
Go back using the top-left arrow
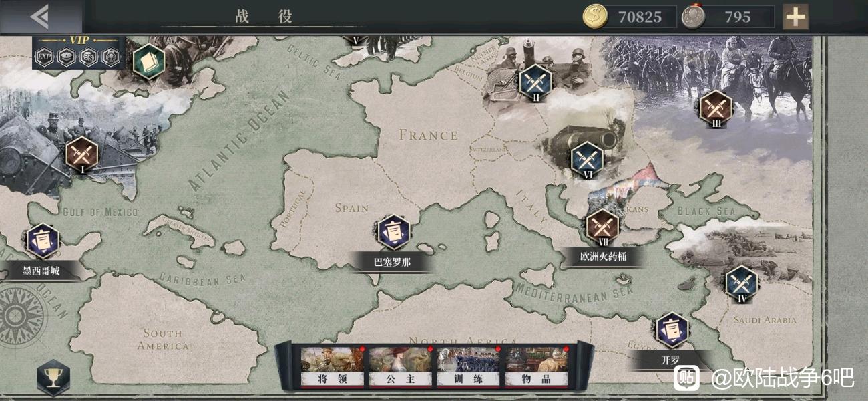pyautogui.click(x=39, y=17)
